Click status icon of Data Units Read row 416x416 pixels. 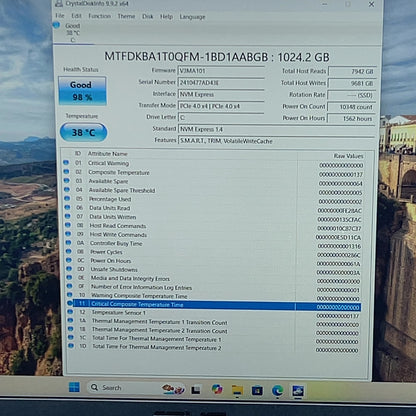click(67, 207)
